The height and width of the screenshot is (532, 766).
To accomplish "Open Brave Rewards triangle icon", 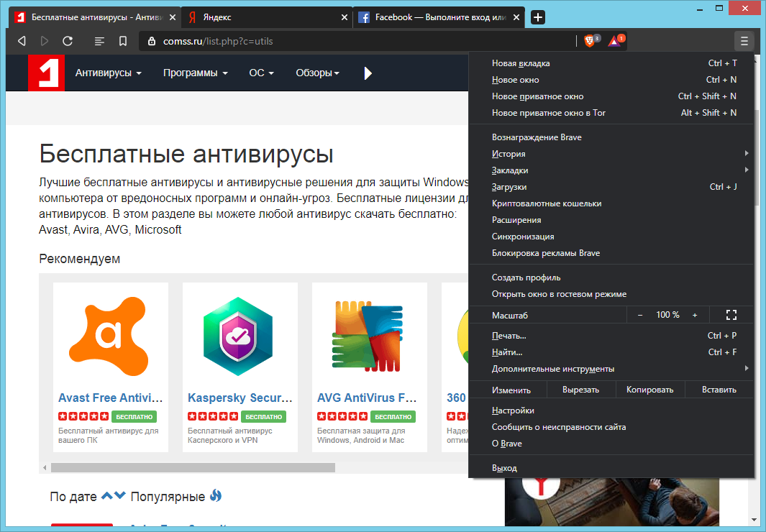I will click(614, 41).
